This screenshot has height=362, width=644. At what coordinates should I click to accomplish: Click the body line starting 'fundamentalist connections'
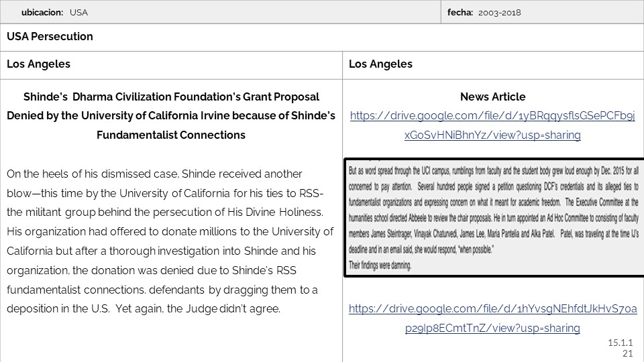162,290
